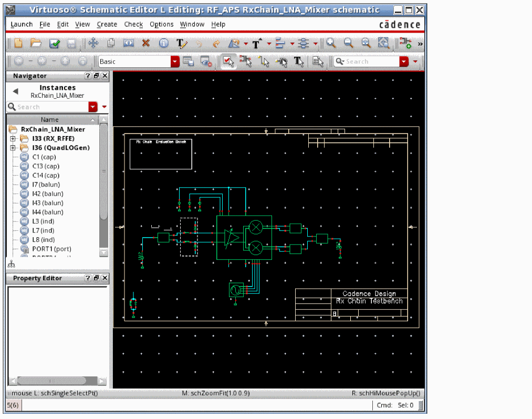
Task: Expand the I36 (QuadLOGen) tree node
Action: point(13,148)
